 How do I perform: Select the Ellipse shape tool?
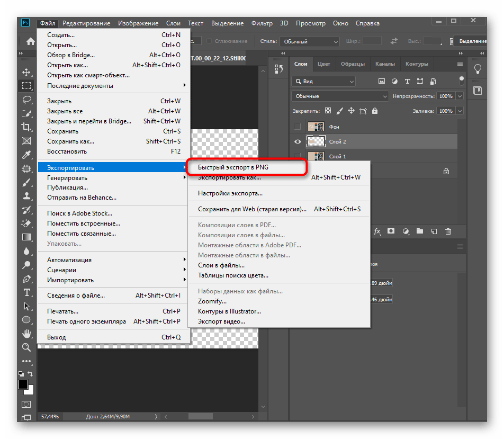[x=26, y=320]
